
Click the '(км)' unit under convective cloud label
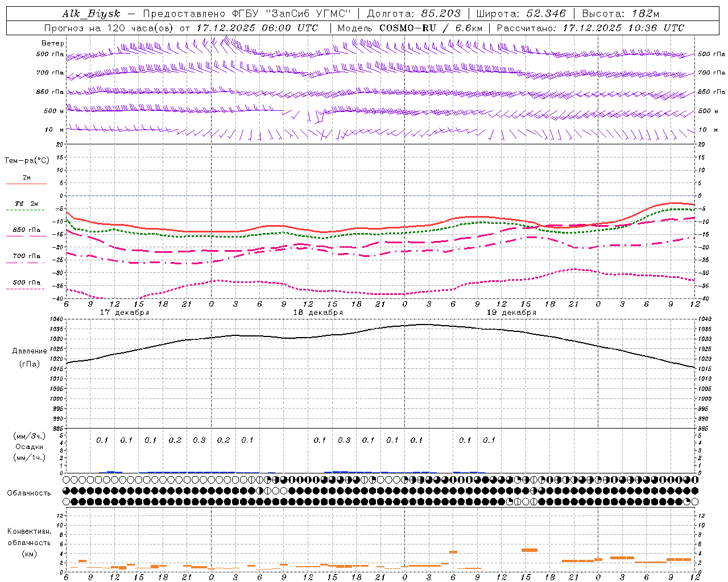[30, 554]
